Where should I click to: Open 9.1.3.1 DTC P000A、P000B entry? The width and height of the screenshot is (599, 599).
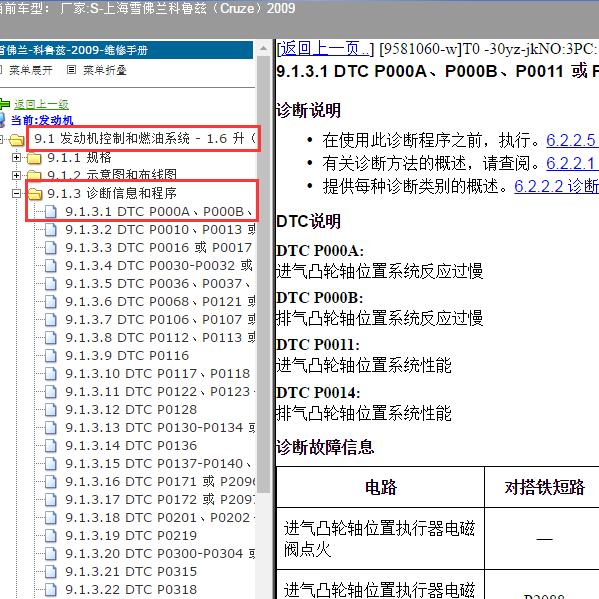pos(158,211)
